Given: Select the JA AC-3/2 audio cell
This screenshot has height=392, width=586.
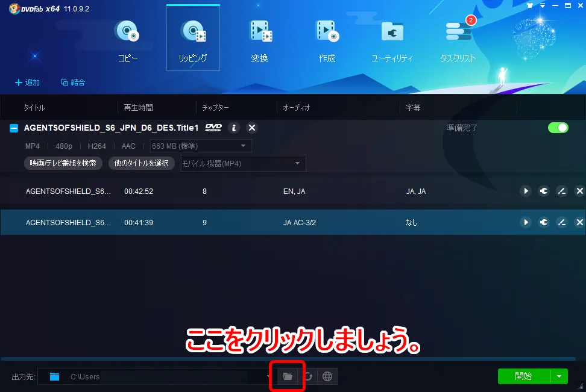Looking at the screenshot, I should point(300,223).
